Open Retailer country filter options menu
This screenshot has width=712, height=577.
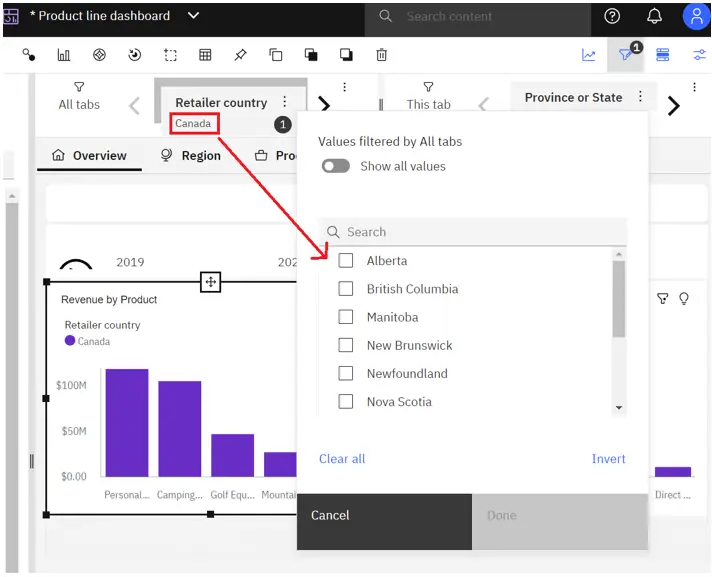point(285,102)
